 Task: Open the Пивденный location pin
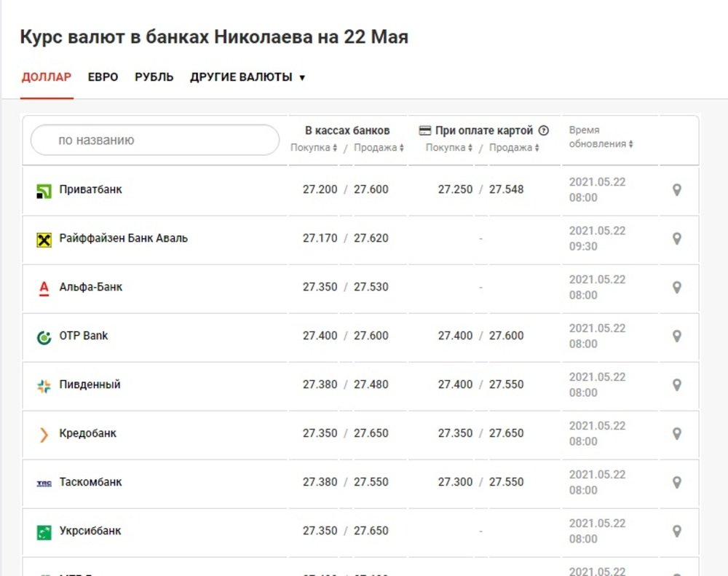pyautogui.click(x=677, y=384)
